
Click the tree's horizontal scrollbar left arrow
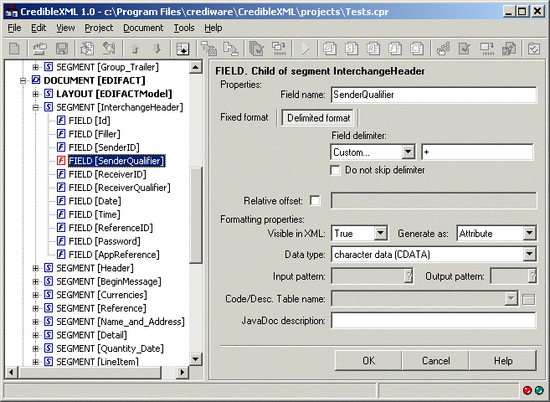pos(11,372)
